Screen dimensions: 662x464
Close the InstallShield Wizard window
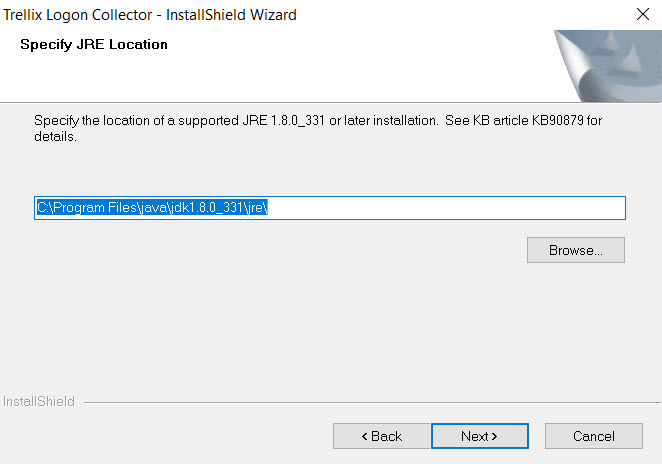point(643,14)
